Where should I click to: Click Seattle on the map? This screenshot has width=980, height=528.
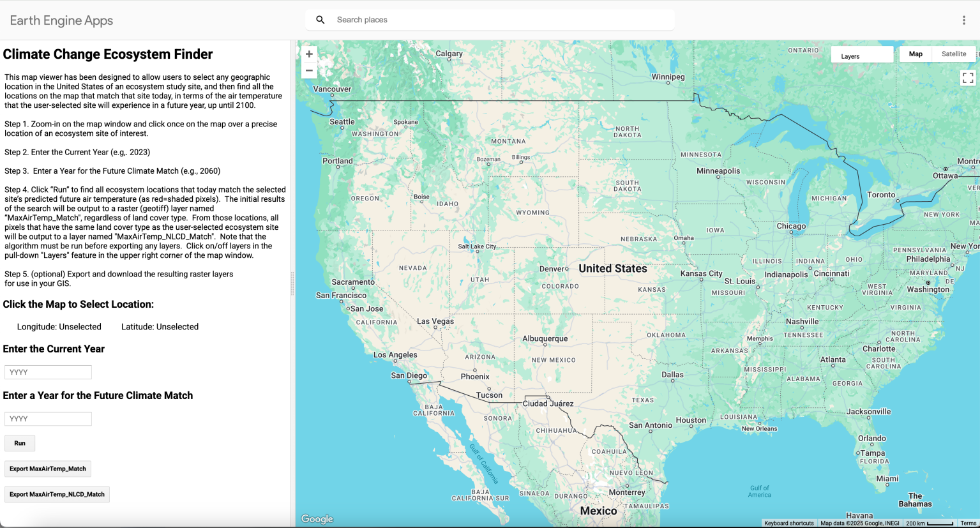coord(342,122)
